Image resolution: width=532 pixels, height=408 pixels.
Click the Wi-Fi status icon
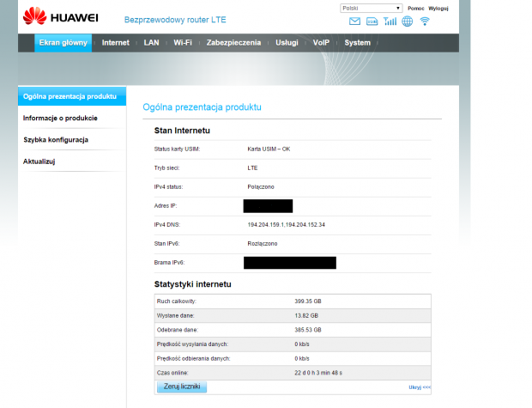(x=425, y=21)
